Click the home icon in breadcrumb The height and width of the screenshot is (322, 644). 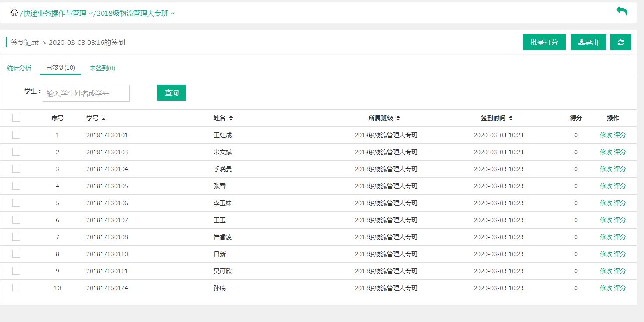tap(14, 13)
